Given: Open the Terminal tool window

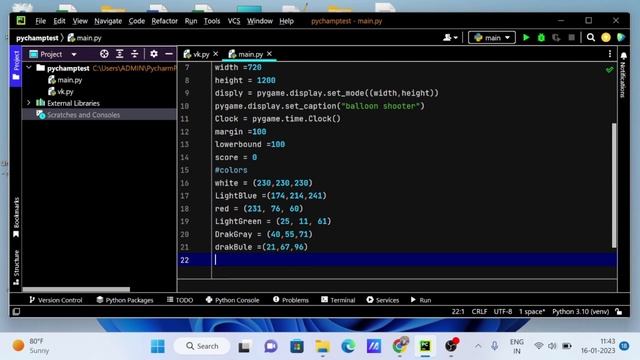Looking at the screenshot, I should [338, 300].
